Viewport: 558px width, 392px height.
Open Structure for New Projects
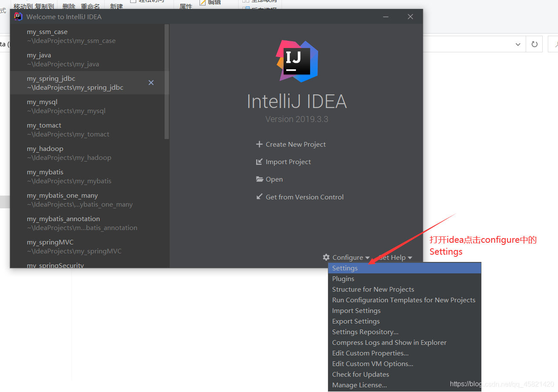point(404,289)
